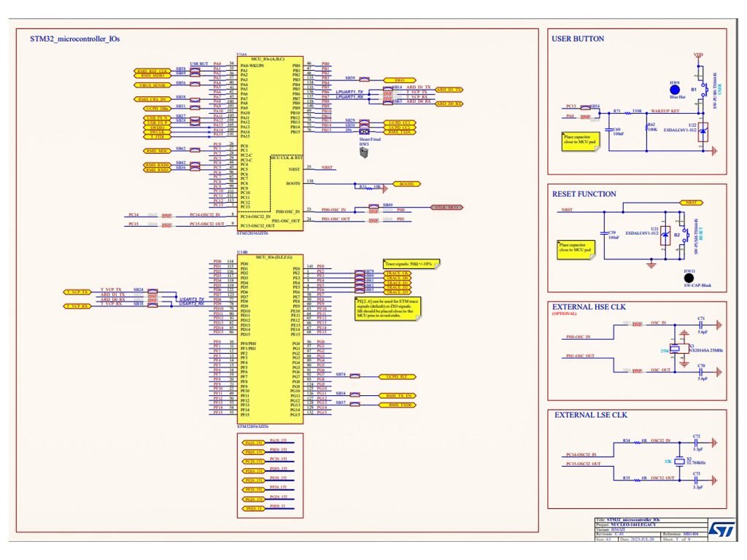Select the SB24 solder bridge on T_VCP_TX
This screenshot has height=560, width=747.
(x=152, y=292)
